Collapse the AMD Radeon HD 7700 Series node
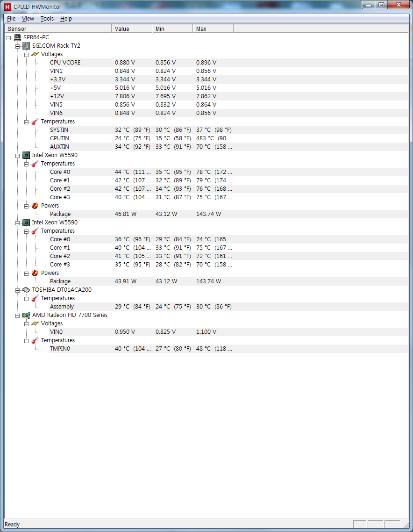The image size is (413, 532). coord(18,316)
